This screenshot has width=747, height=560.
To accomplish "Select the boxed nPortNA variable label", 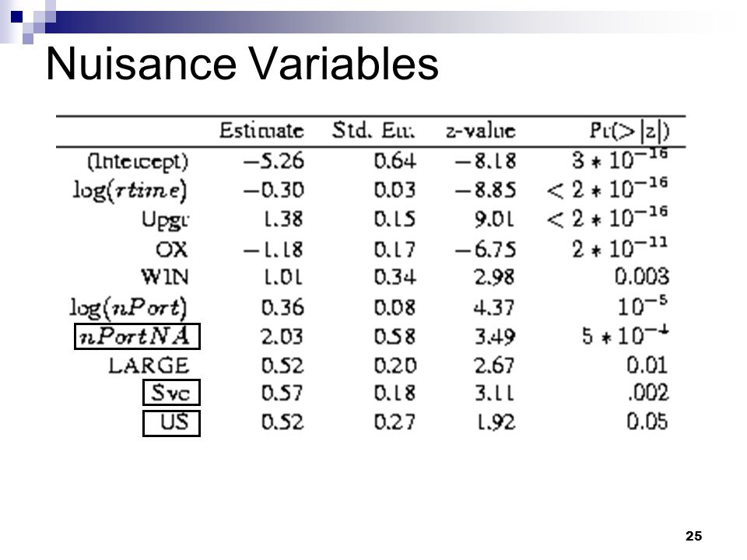I will [x=137, y=336].
